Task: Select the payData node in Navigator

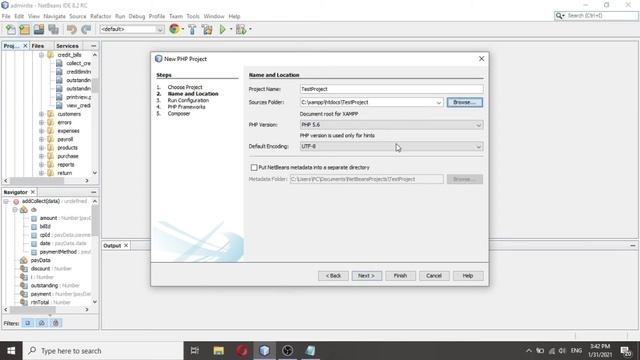Action: pos(40,260)
